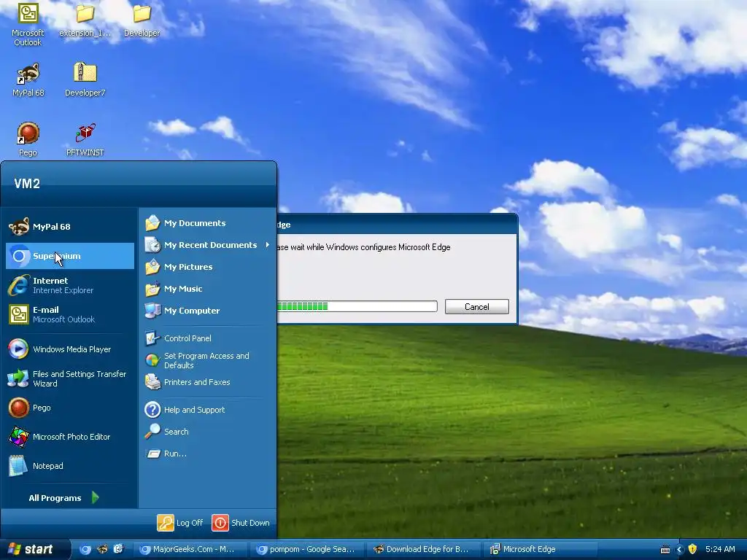Expand hidden system tray icons arrow
Image resolution: width=747 pixels, height=560 pixels.
pyautogui.click(x=680, y=550)
